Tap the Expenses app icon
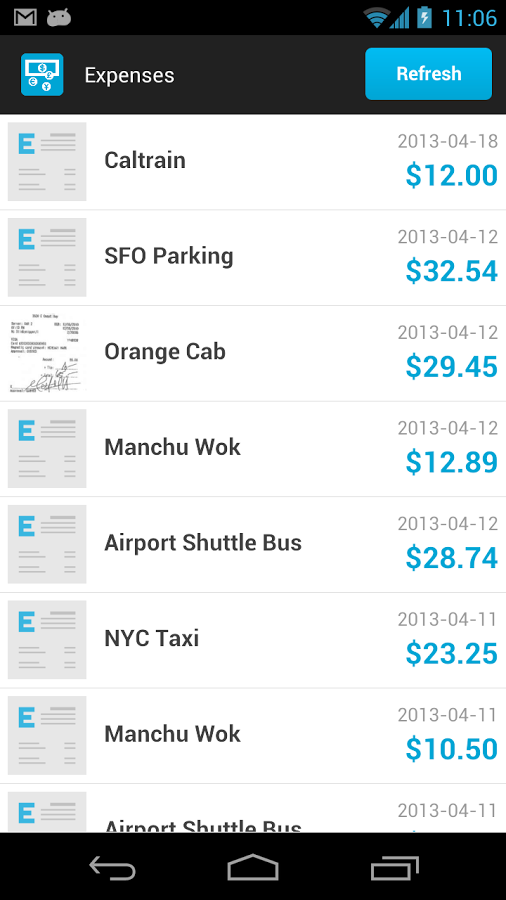Screen dimensions: 506x900 (42, 75)
